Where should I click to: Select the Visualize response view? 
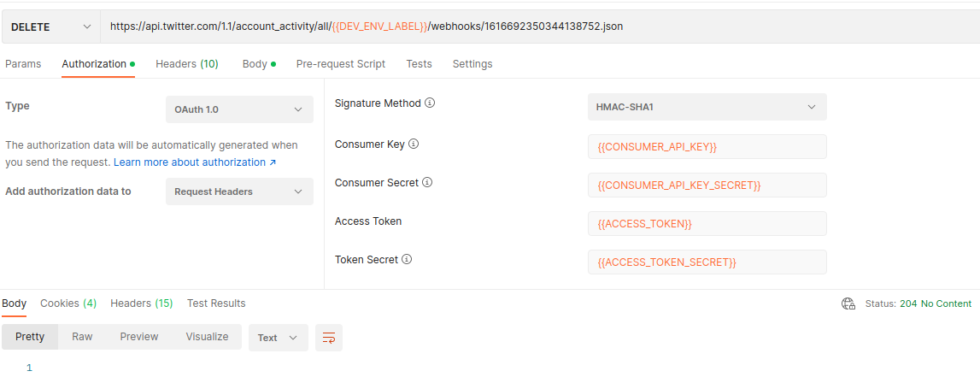tap(207, 337)
